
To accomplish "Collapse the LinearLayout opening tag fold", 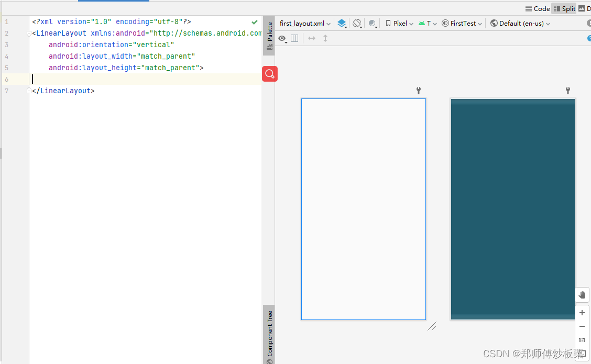I will [x=29, y=34].
